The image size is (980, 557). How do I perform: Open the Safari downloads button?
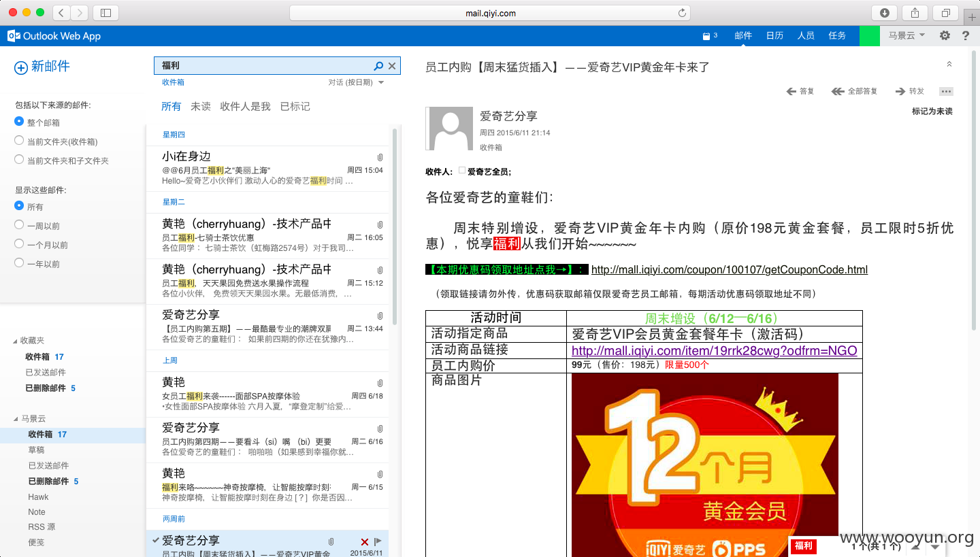pos(885,12)
